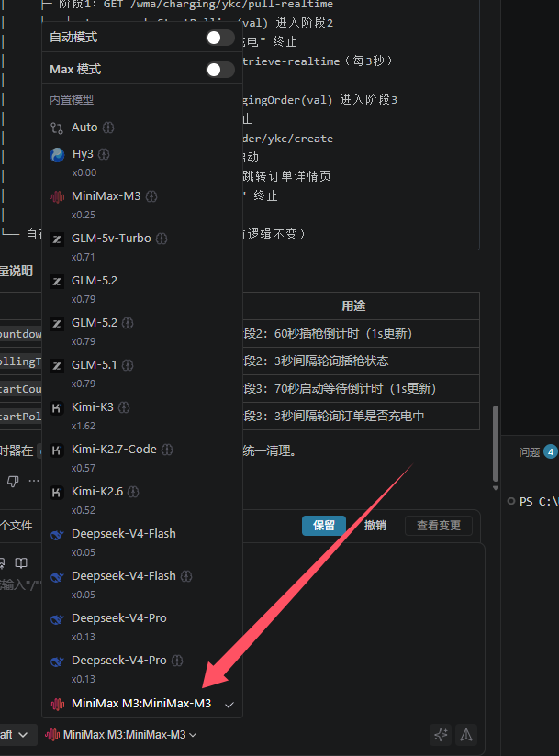Click the send arrow icon at the bottom right
The image size is (559, 756).
466,735
